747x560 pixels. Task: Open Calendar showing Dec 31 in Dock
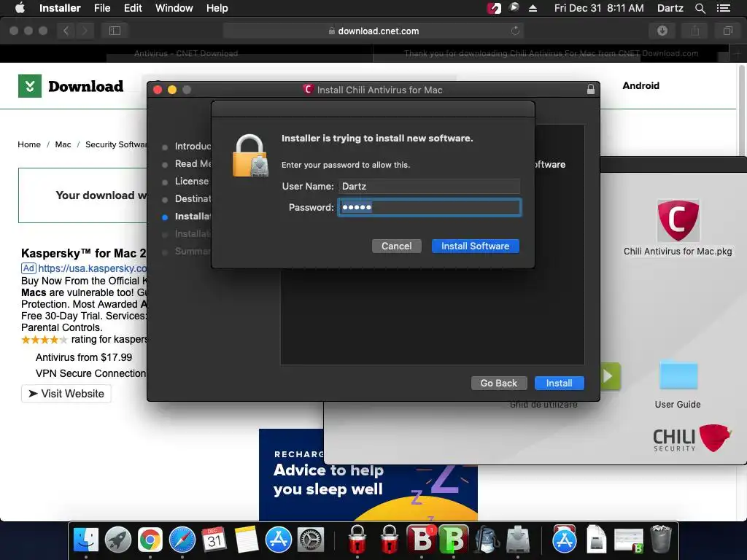pos(214,540)
